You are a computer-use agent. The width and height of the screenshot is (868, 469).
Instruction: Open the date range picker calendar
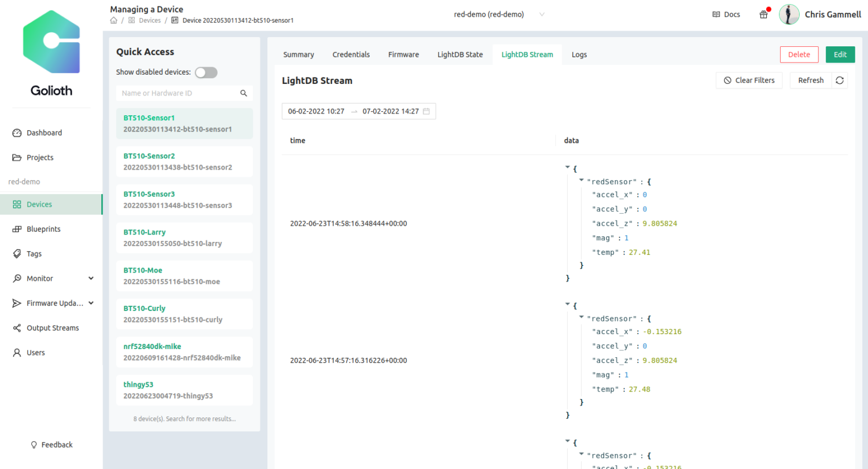coord(426,111)
